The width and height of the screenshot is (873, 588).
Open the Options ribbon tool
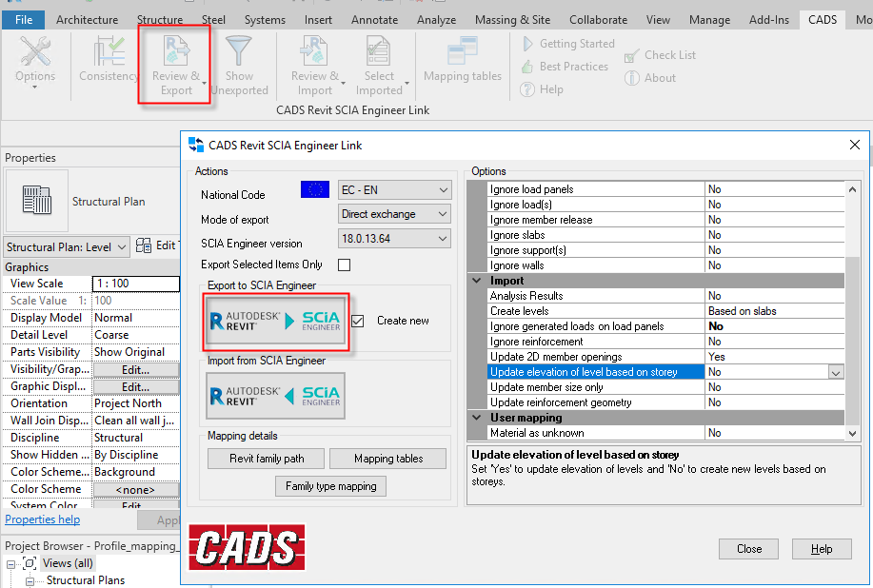point(35,57)
